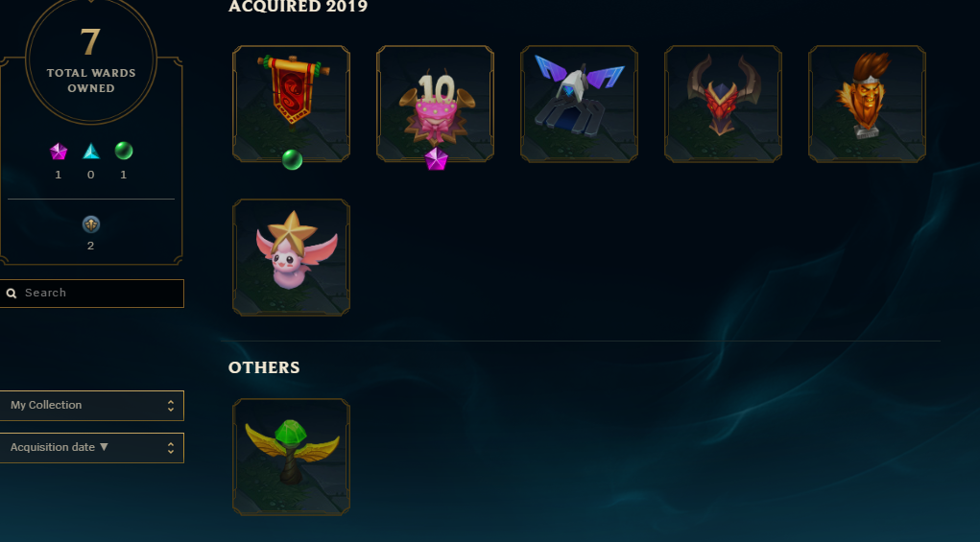Select the winged robot PROJECT ward

(580, 104)
